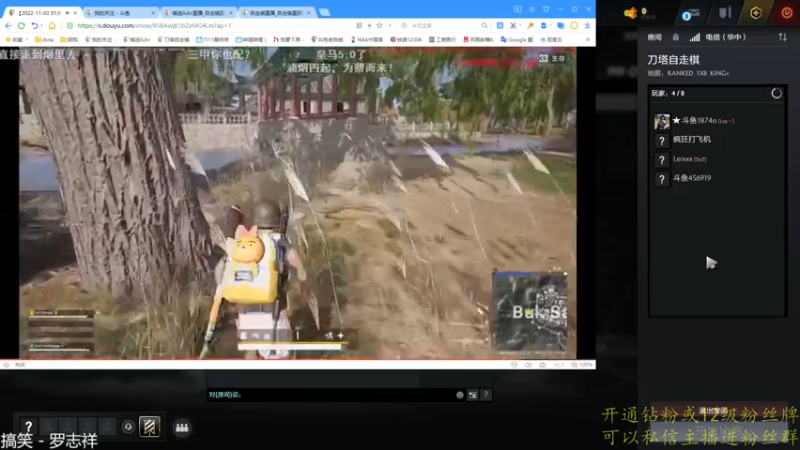The image size is (800, 450).
Task: Click the 电信(华中) server region
Action: [725, 37]
